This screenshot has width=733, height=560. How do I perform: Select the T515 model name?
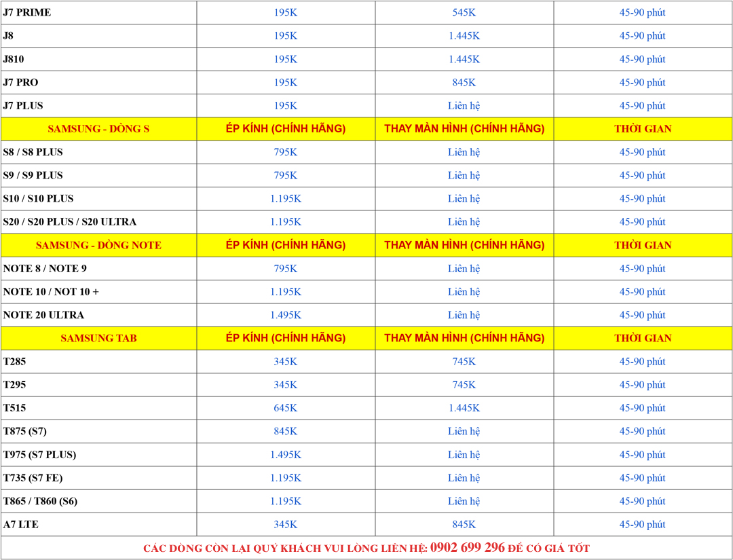coord(14,408)
